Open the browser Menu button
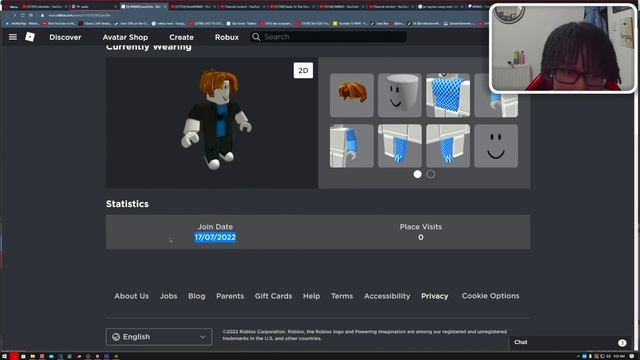Viewport: 640px width, 360px height. pos(11,7)
